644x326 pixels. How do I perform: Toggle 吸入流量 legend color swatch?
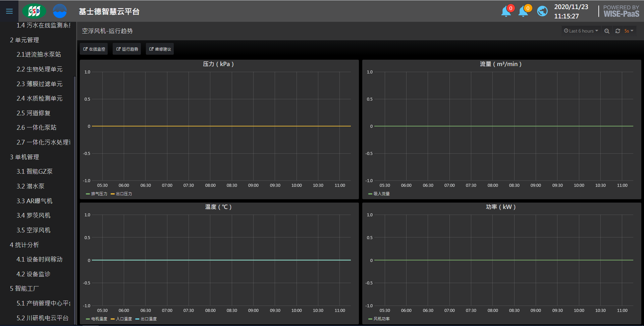coord(370,194)
